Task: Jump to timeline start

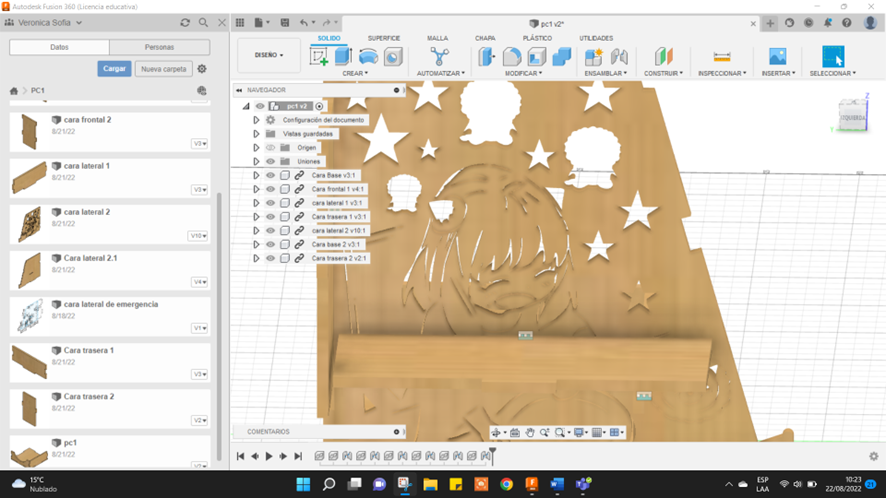Action: coord(240,456)
